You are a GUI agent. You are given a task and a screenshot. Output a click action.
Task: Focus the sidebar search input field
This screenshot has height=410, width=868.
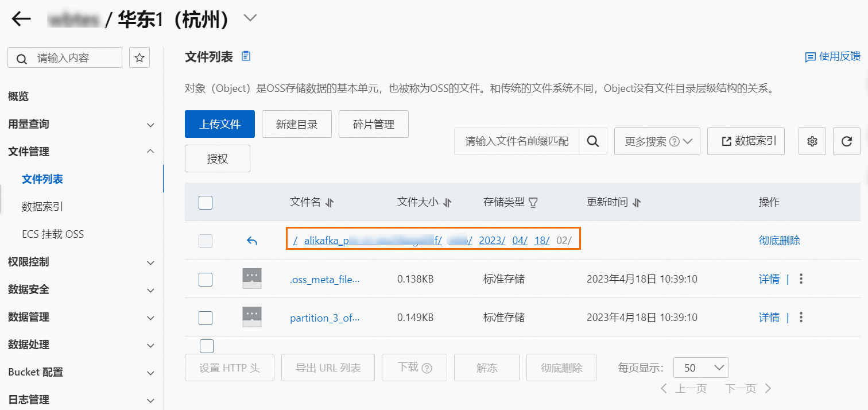(65, 58)
